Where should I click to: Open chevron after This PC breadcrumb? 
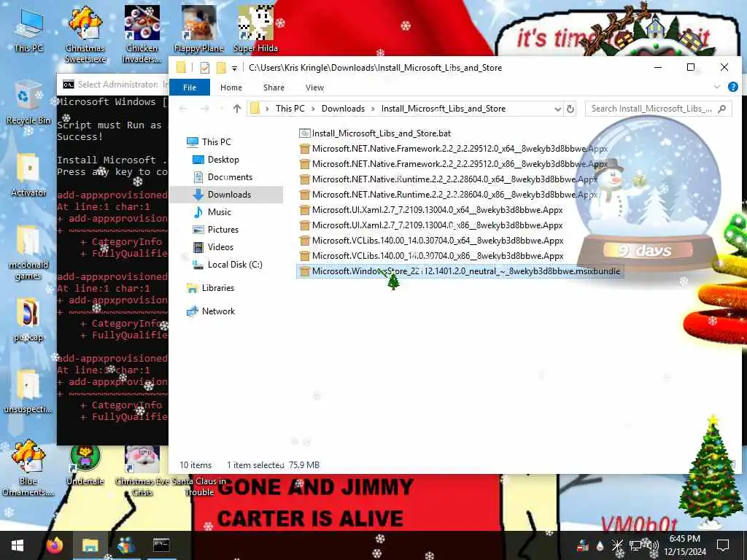313,109
